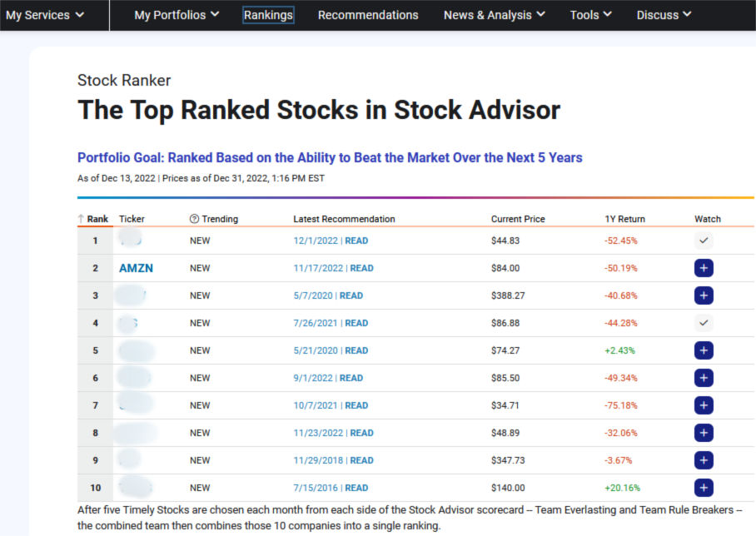Toggle the watched checkmark on rank 4
The height and width of the screenshot is (536, 756).
click(x=704, y=323)
